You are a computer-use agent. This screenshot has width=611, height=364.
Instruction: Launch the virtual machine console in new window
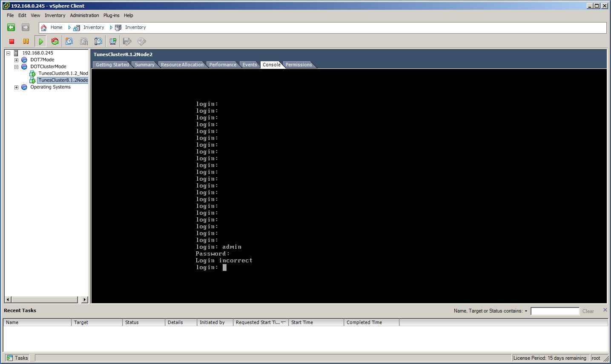(x=113, y=41)
